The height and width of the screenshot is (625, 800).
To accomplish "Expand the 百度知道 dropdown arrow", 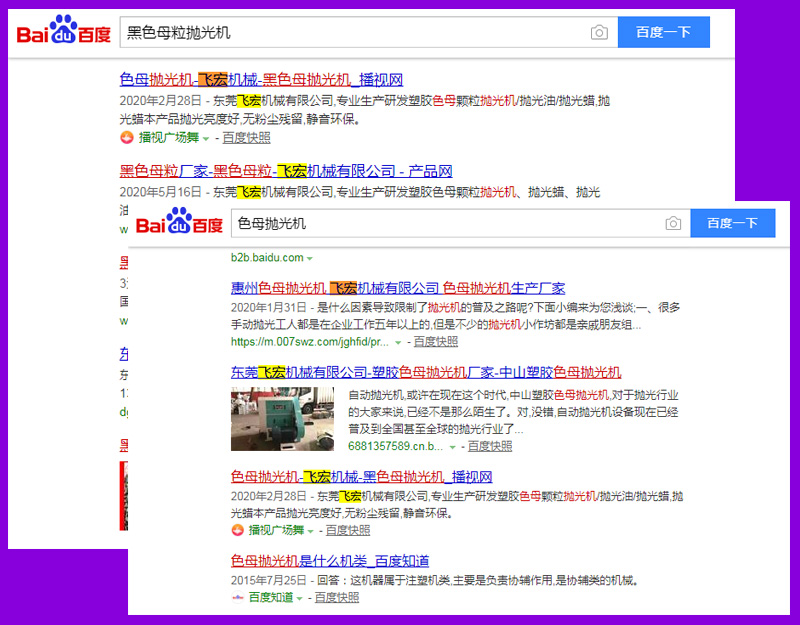I will pos(299,598).
